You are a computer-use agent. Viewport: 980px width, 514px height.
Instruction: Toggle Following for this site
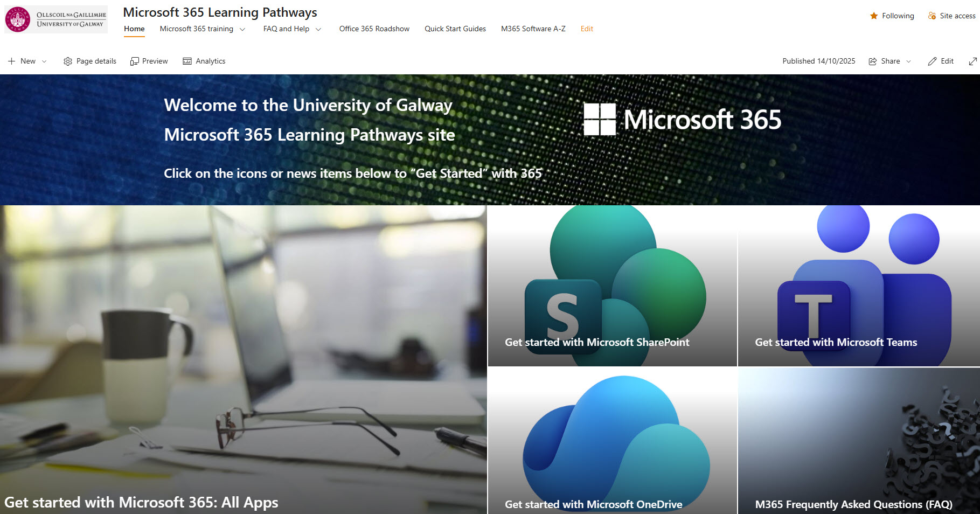tap(874, 16)
